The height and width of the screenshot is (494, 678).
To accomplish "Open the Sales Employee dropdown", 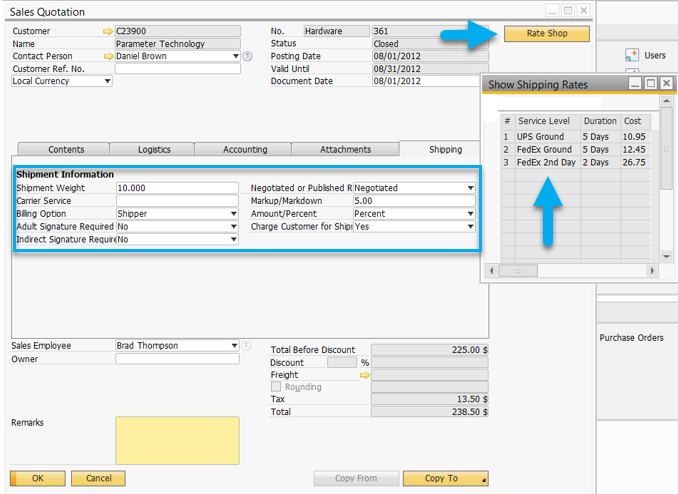I will click(x=234, y=346).
